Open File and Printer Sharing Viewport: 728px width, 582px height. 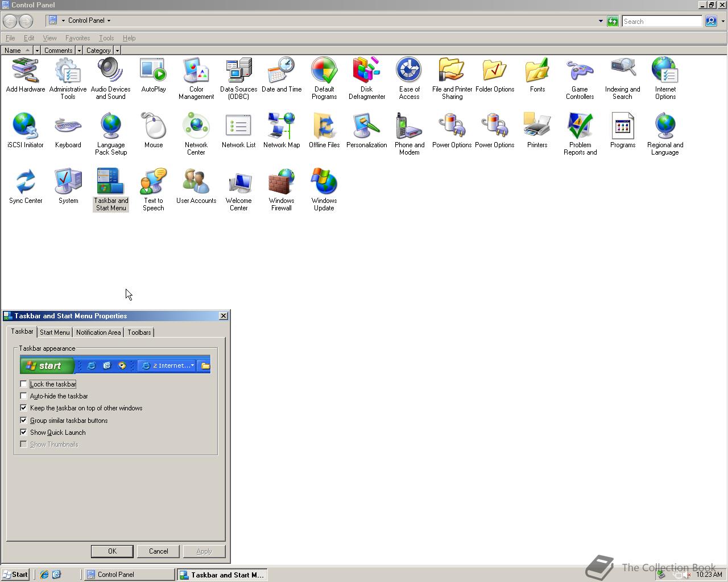[x=452, y=78]
